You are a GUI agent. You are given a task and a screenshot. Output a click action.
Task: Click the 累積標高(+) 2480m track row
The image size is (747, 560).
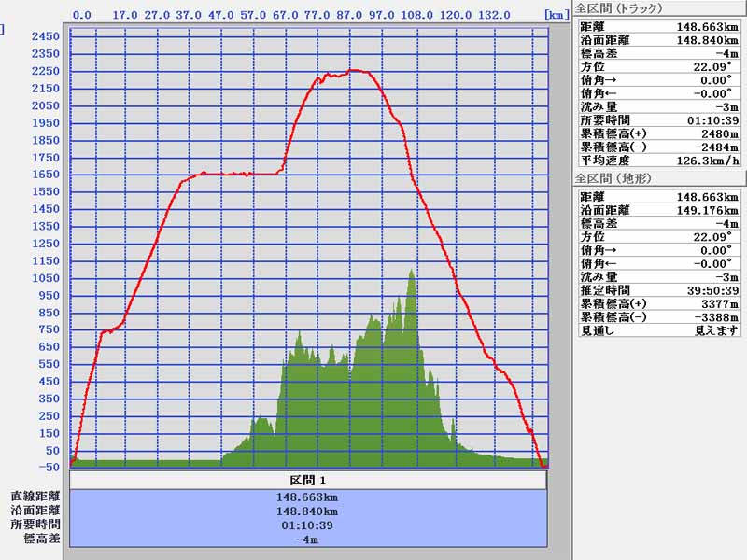pos(659,133)
